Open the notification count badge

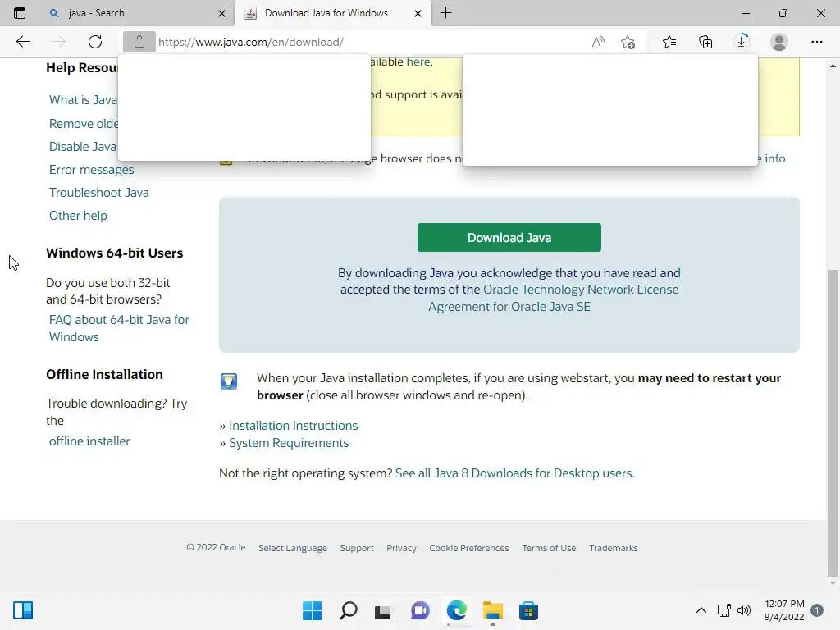(x=817, y=610)
